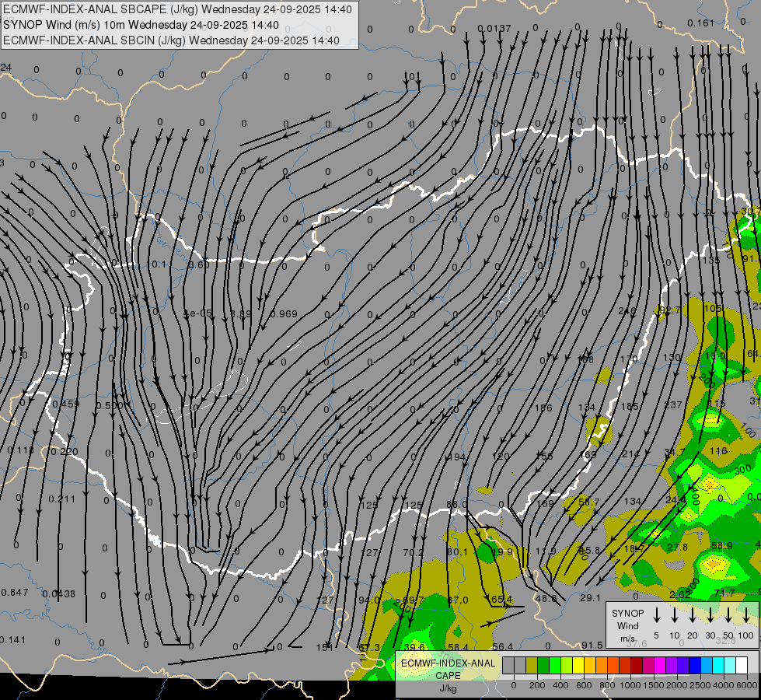This screenshot has width=761, height=700.
Task: Select the dark green swatch in the CAPE legend
Action: coord(543,666)
